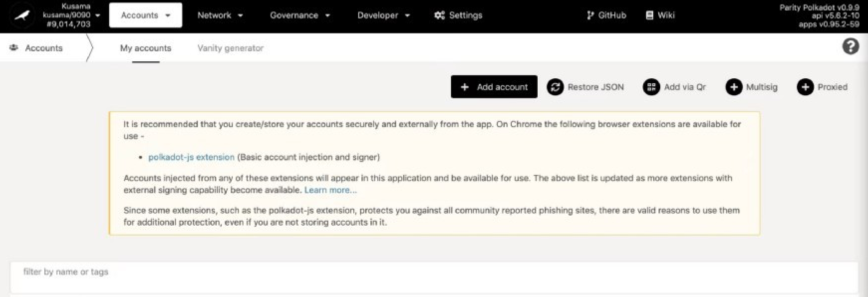Switch to the My accounts tab

(x=145, y=48)
